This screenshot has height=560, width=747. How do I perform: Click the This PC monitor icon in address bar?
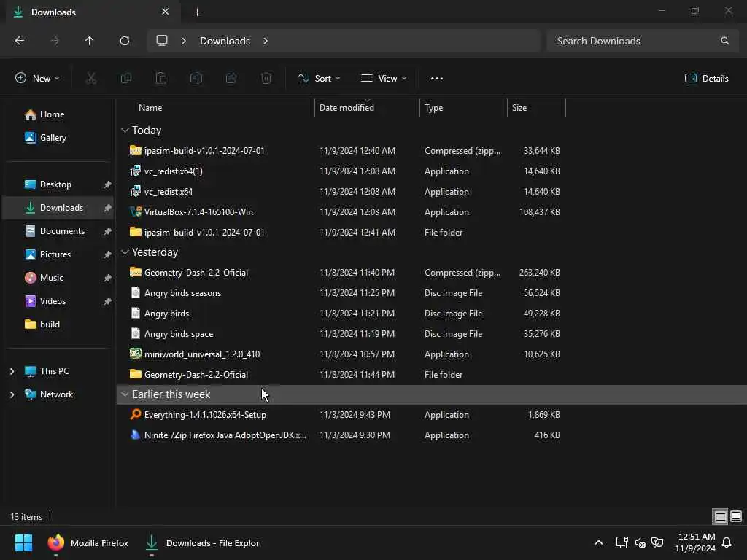click(x=162, y=41)
